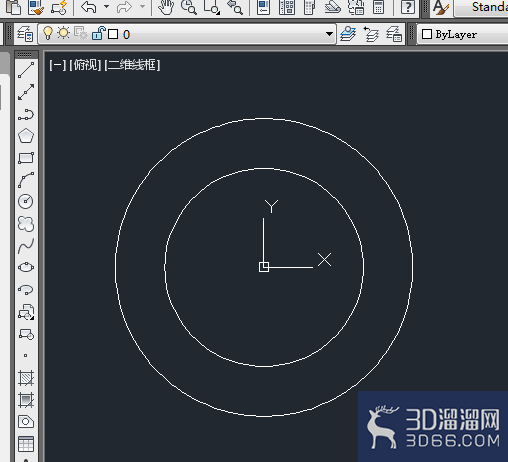Expand the Undo history dropdown arrow

pyautogui.click(x=106, y=7)
